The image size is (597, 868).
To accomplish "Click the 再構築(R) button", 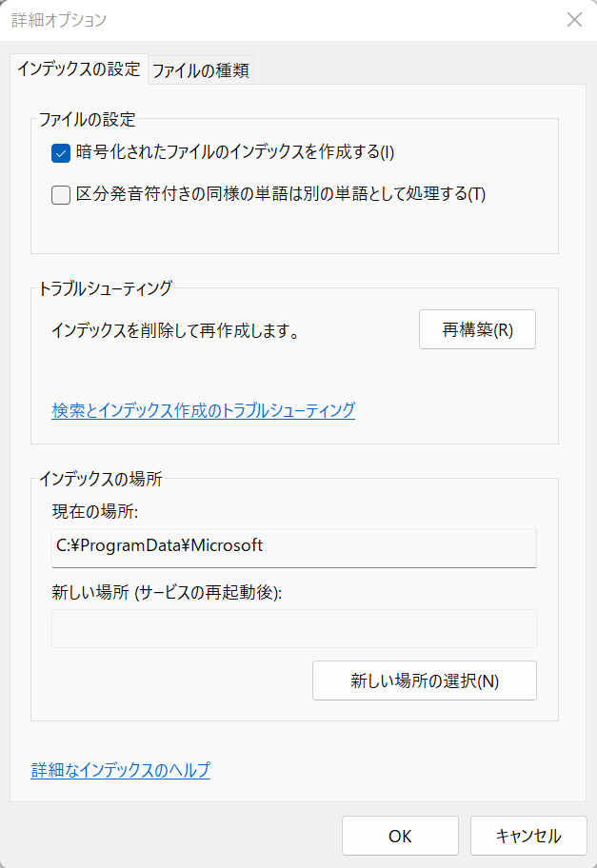I will click(x=477, y=329).
